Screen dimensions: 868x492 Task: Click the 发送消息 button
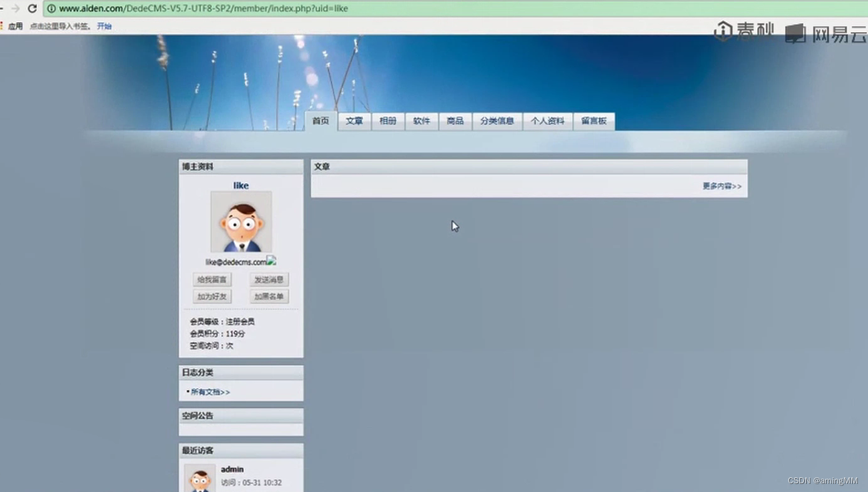[x=269, y=279]
